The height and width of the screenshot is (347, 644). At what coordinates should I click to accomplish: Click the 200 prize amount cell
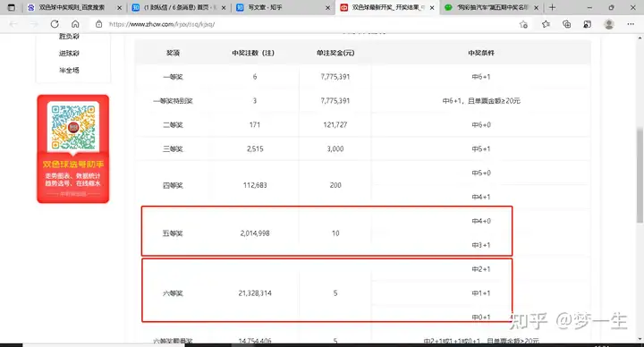(335, 185)
